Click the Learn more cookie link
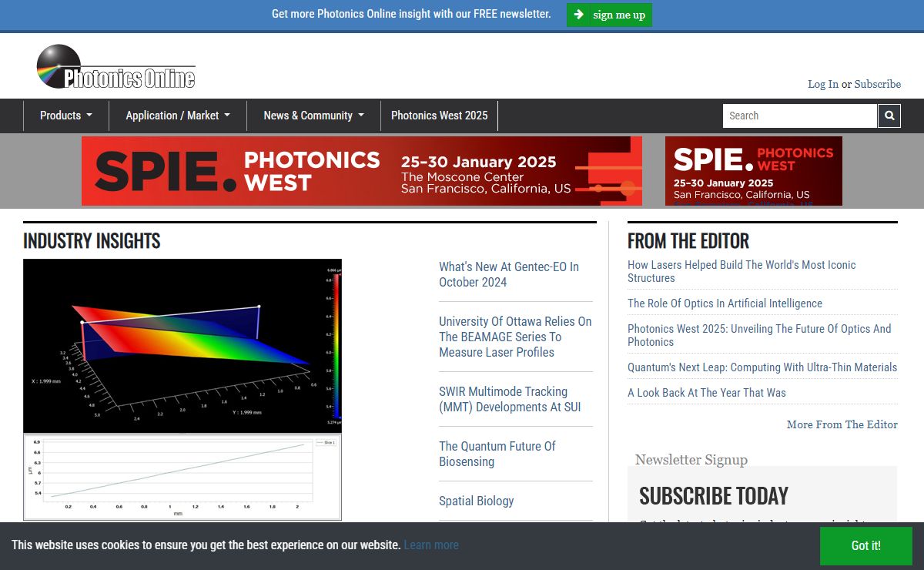The height and width of the screenshot is (570, 924). pos(431,545)
